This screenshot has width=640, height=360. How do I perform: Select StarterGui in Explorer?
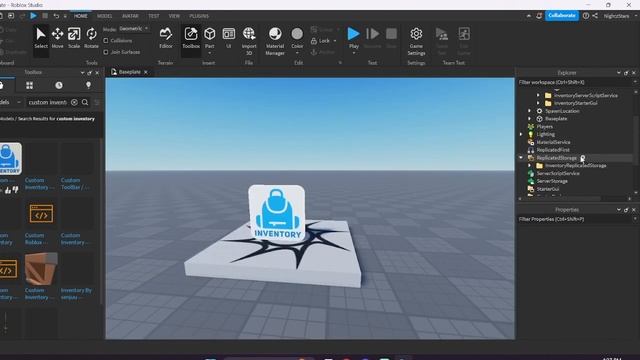tap(548, 189)
